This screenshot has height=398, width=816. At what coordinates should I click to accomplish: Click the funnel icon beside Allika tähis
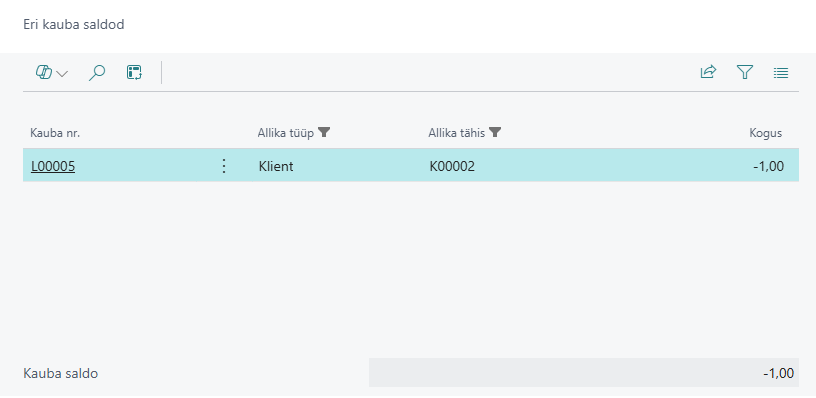pyautogui.click(x=495, y=133)
